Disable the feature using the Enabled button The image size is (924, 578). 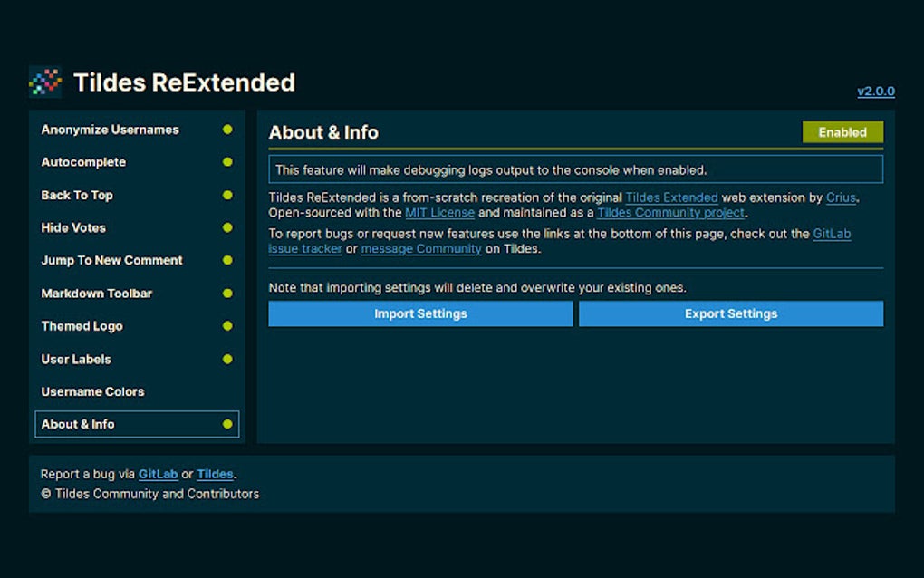(842, 131)
